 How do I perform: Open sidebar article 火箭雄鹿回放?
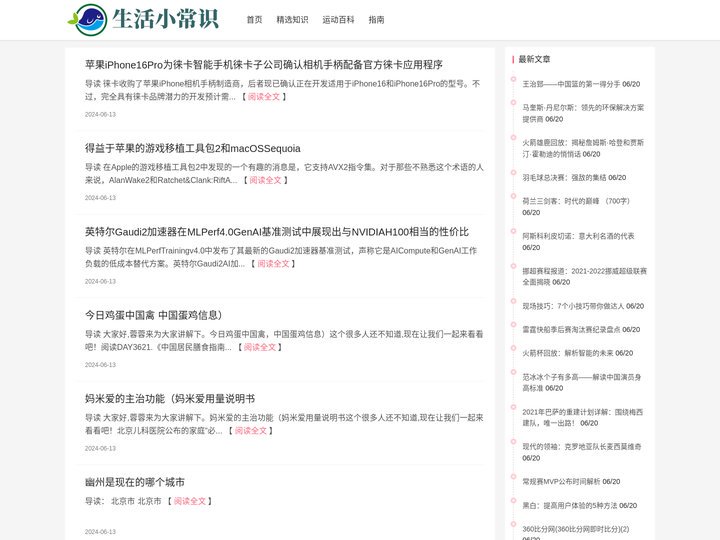coord(583,148)
